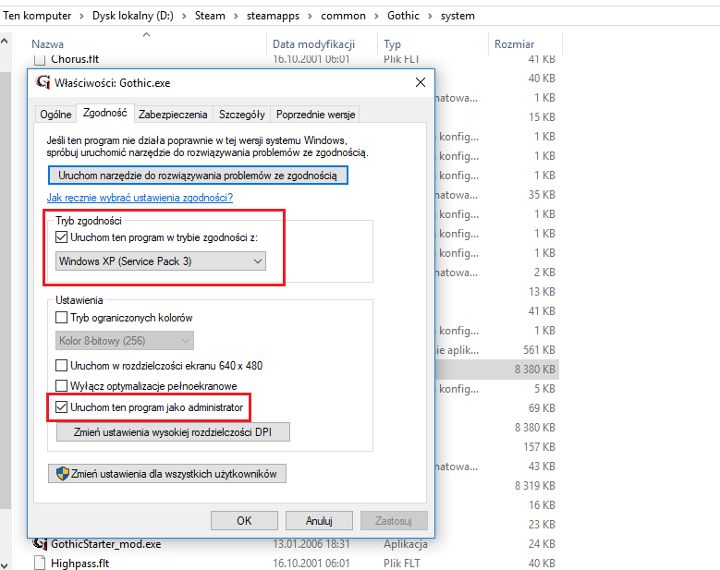Toggle 'Uruchom ten program jako administrator' checkbox
The height and width of the screenshot is (570, 720).
61,407
